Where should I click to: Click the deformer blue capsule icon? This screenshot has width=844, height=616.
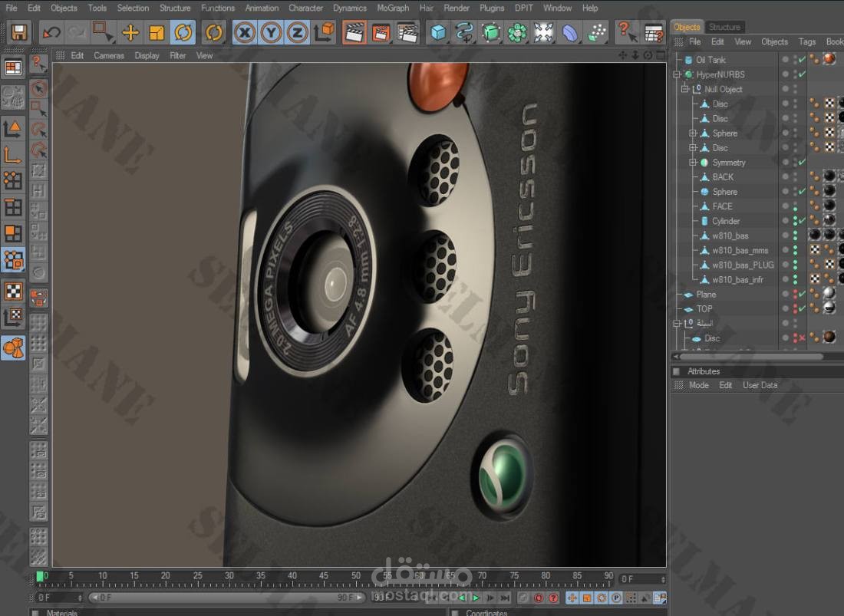pos(570,32)
